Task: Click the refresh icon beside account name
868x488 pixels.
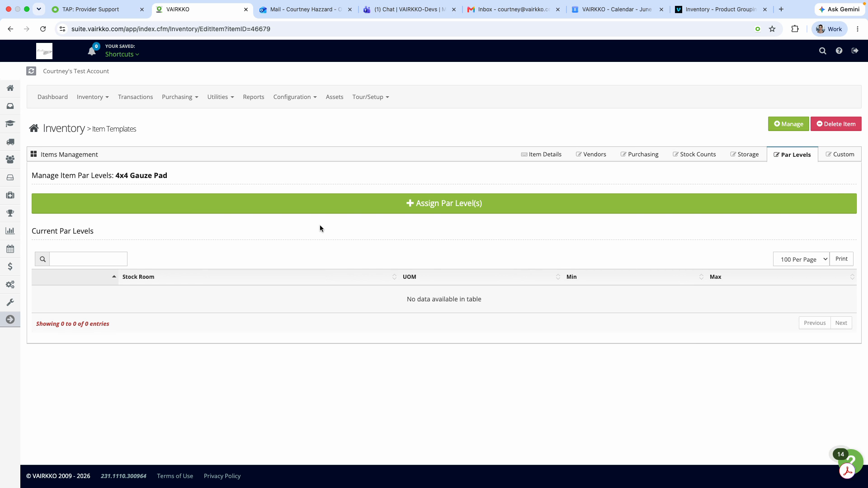Action: pos(31,71)
